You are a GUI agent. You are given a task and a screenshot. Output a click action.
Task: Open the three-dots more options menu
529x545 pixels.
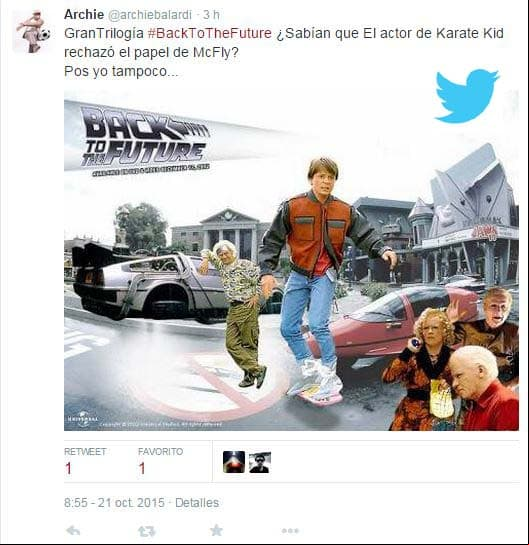(x=290, y=531)
